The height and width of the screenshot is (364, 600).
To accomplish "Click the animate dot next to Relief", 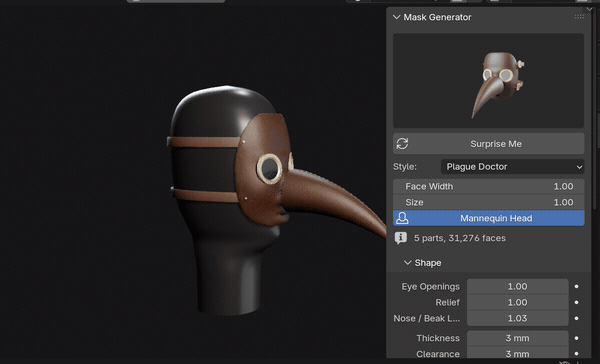I will click(576, 302).
